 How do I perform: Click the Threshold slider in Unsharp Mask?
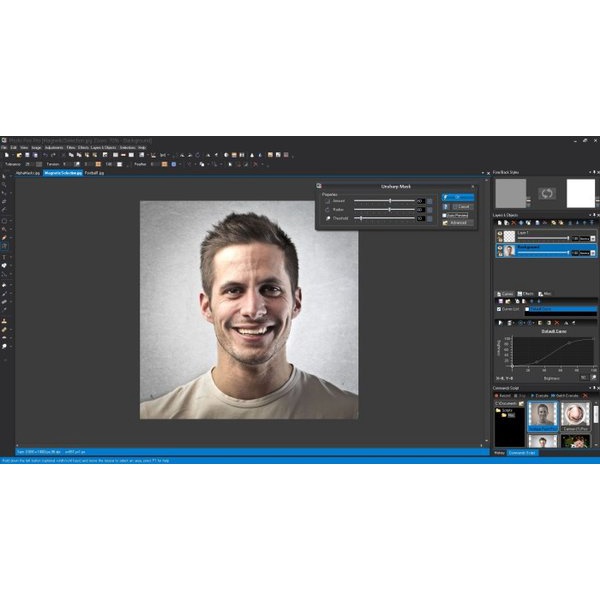(x=384, y=218)
